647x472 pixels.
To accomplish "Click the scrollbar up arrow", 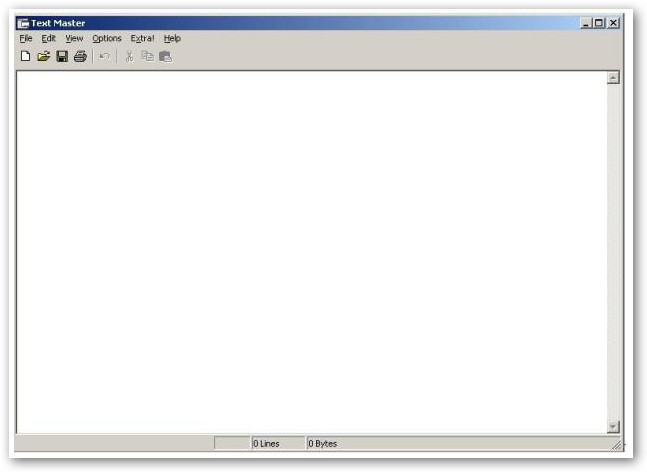I will click(613, 78).
